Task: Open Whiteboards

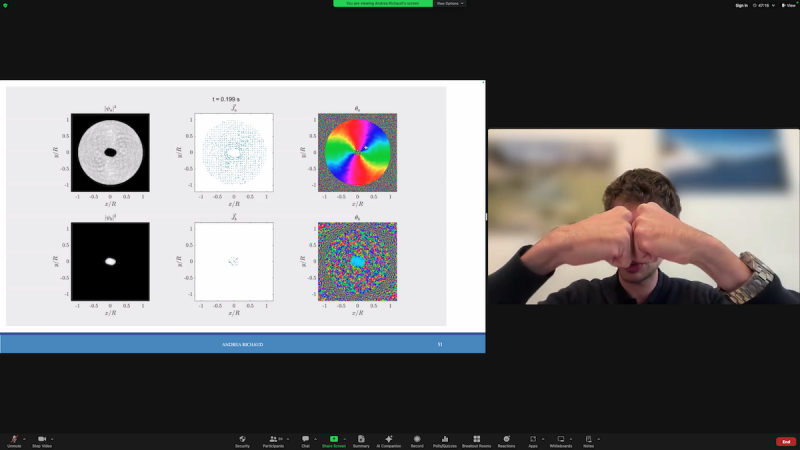Action: [561, 439]
